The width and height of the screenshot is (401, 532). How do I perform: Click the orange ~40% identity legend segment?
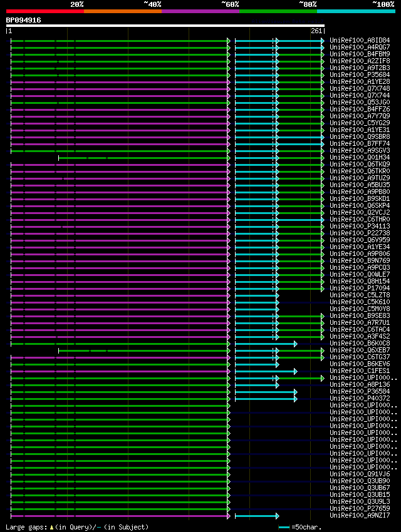click(x=123, y=11)
